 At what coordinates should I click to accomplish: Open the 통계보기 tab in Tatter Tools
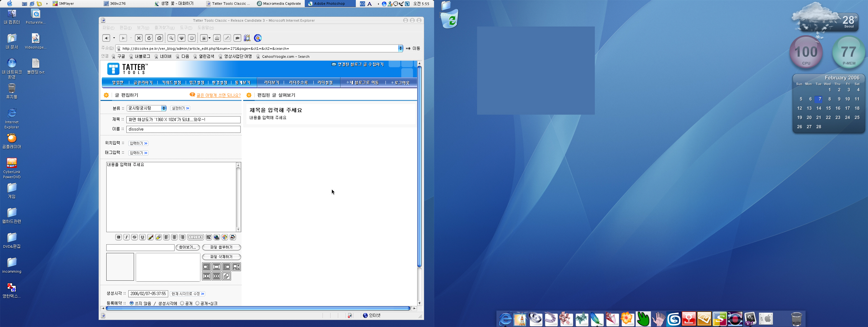(x=243, y=83)
